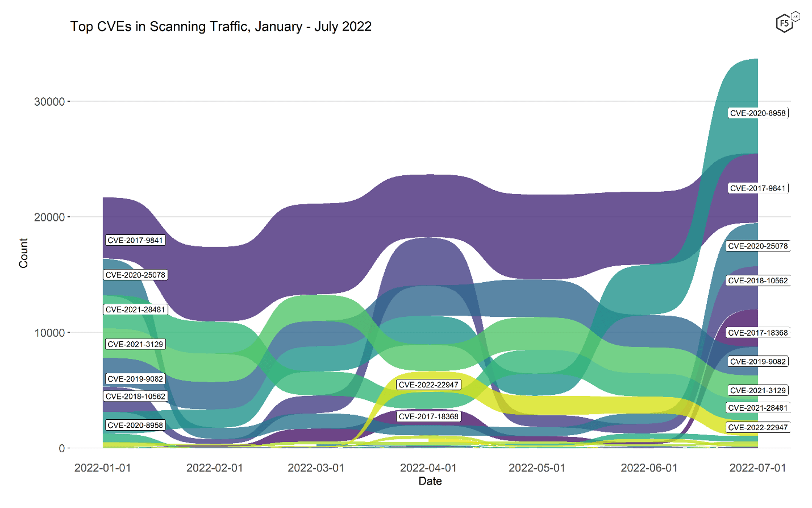Select the CVE-2020-8958 label near the July peak

tap(757, 113)
